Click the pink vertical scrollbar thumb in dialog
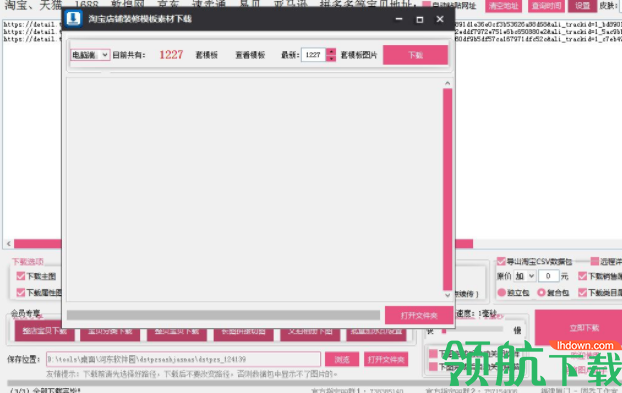The width and height of the screenshot is (622, 393). [x=447, y=189]
